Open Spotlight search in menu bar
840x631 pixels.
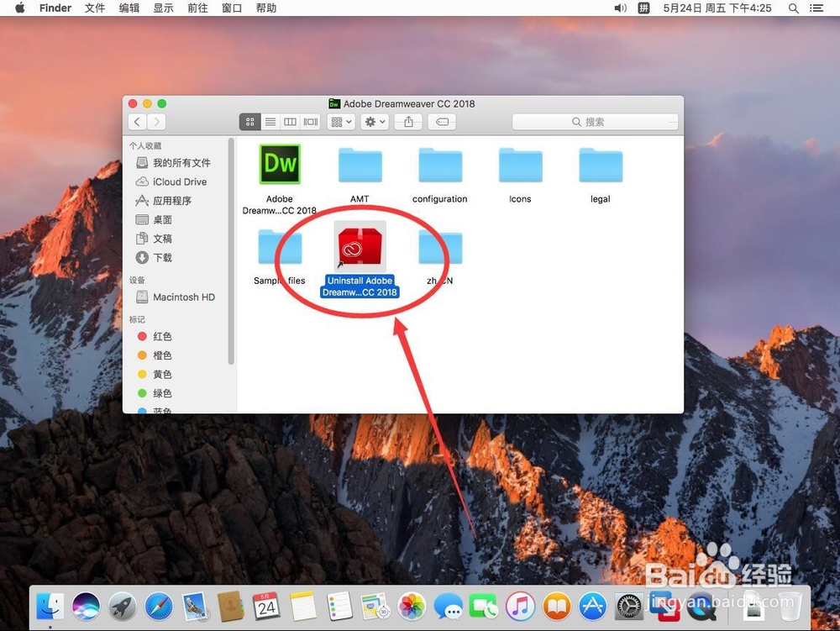click(794, 8)
